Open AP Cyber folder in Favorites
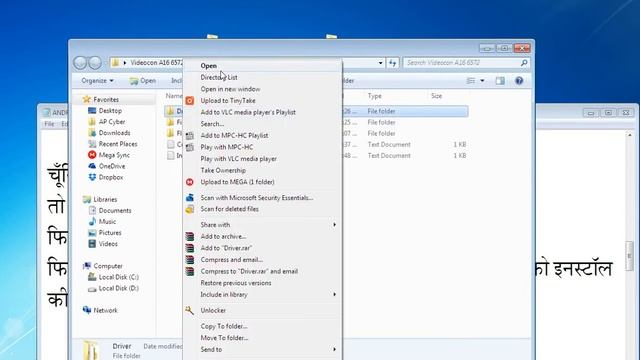 111,122
